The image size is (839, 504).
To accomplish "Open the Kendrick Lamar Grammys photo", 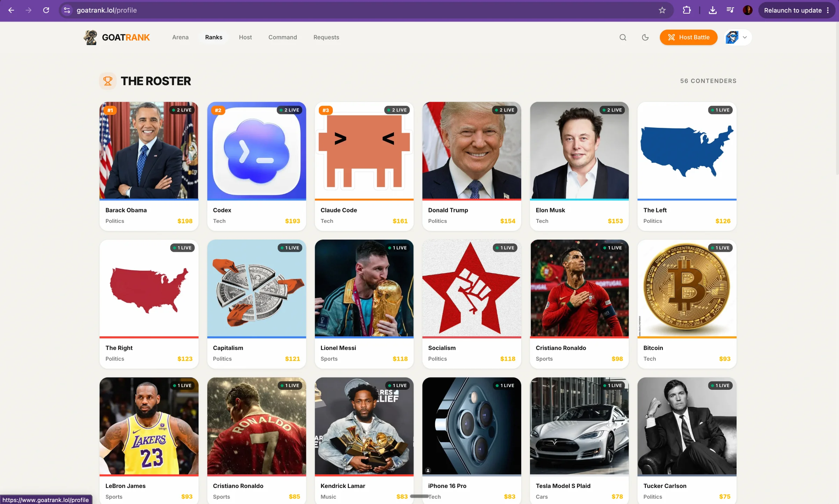I will click(x=364, y=426).
